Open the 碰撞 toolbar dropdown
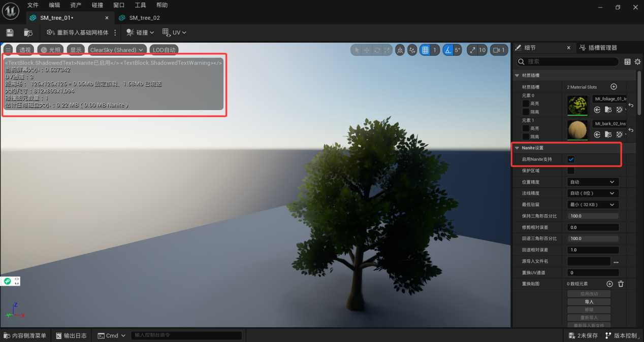The image size is (644, 342). (x=140, y=32)
